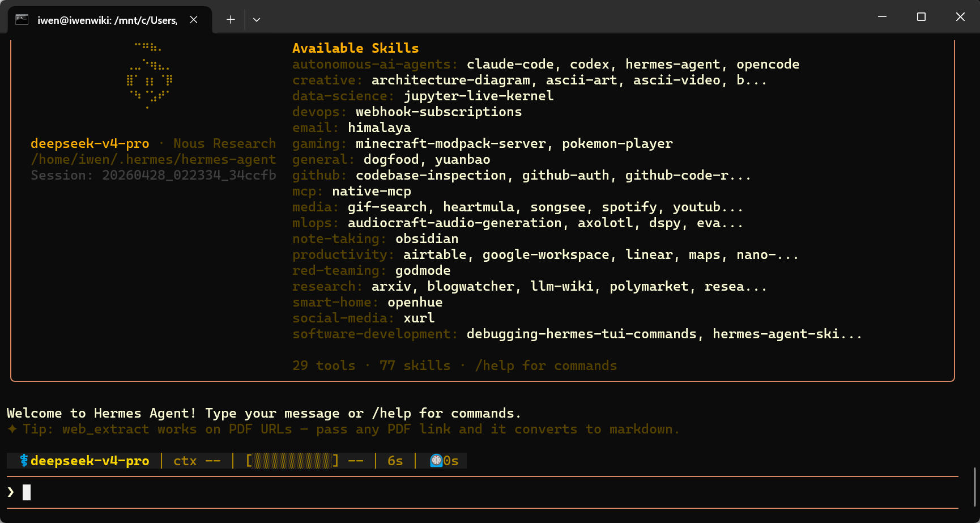Focus the message input line

[483, 492]
